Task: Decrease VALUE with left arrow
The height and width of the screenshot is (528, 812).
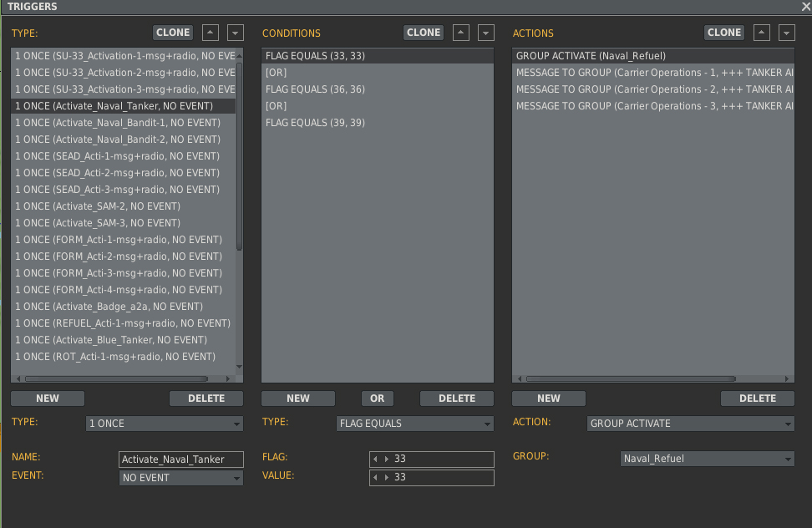Action: pos(375,477)
